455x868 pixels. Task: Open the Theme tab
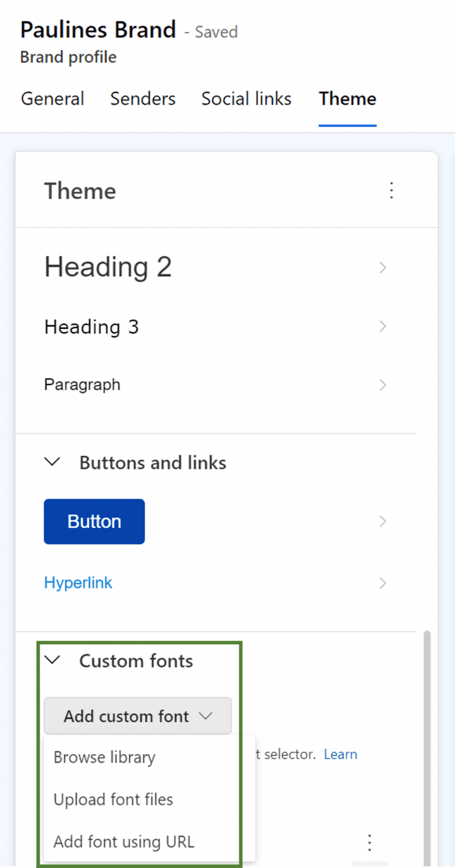347,99
